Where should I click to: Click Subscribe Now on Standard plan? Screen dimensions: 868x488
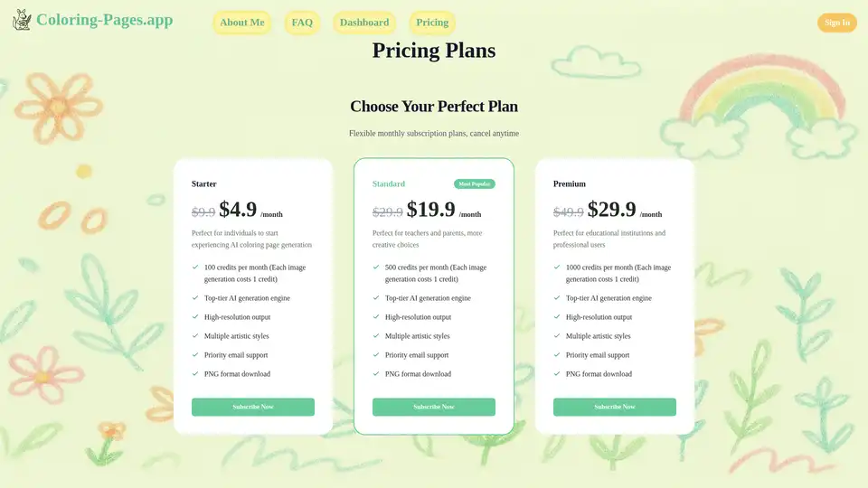tap(434, 407)
